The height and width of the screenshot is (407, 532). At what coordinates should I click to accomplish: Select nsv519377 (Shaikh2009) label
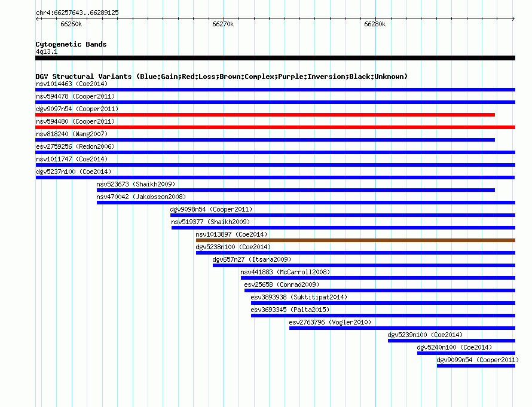point(210,222)
